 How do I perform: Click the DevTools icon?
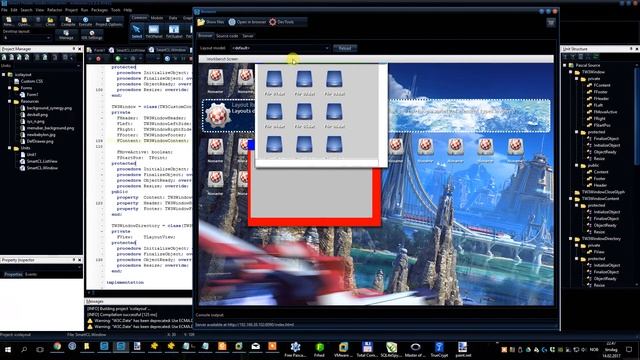coord(282,22)
